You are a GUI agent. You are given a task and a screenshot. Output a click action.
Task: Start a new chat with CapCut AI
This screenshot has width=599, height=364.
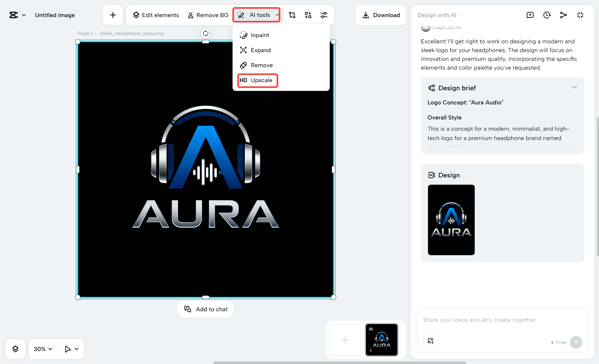530,15
